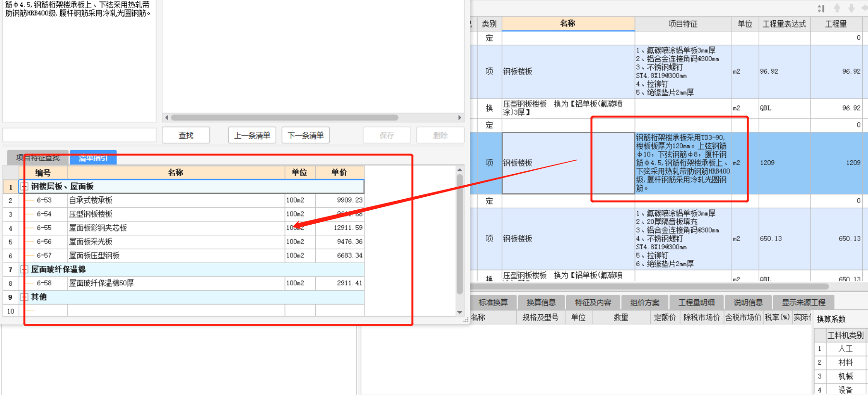
Task: Click the 工料机类别 header
Action: [x=845, y=335]
